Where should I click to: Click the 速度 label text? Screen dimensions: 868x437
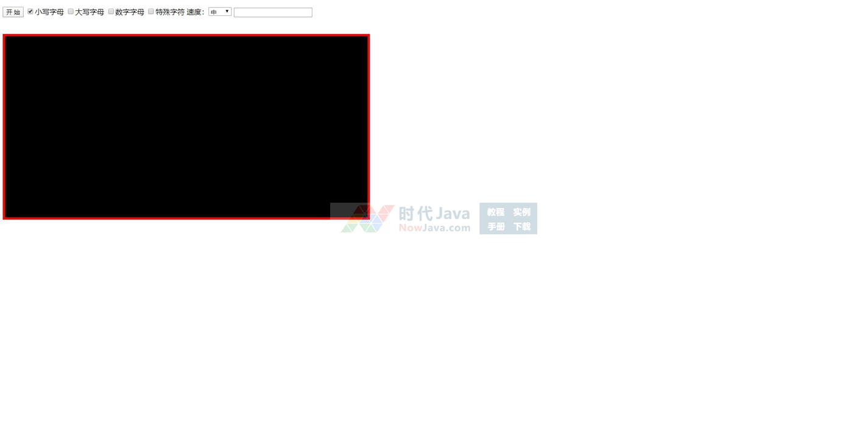[195, 12]
